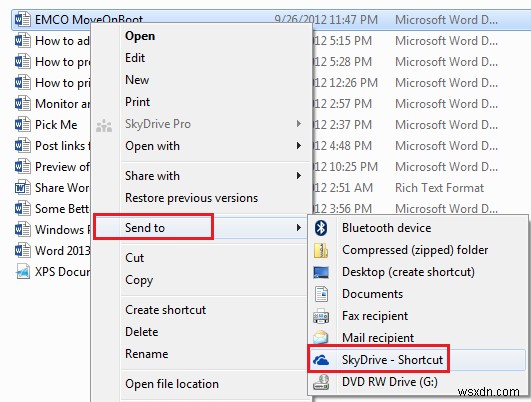Click Word icon of EMCO MoveOnBoot file
Viewport: 531px width, 402px height.
[22, 20]
